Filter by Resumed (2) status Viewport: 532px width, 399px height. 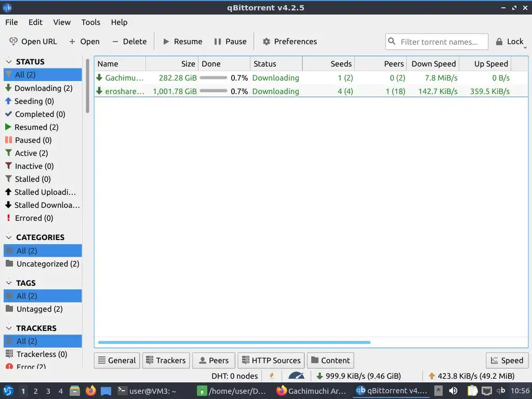43,127
